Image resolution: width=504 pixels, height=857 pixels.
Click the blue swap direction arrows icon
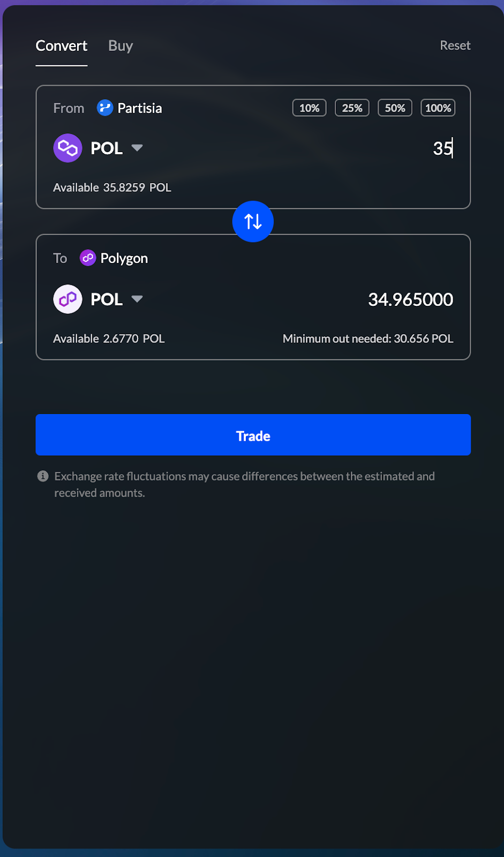[253, 221]
